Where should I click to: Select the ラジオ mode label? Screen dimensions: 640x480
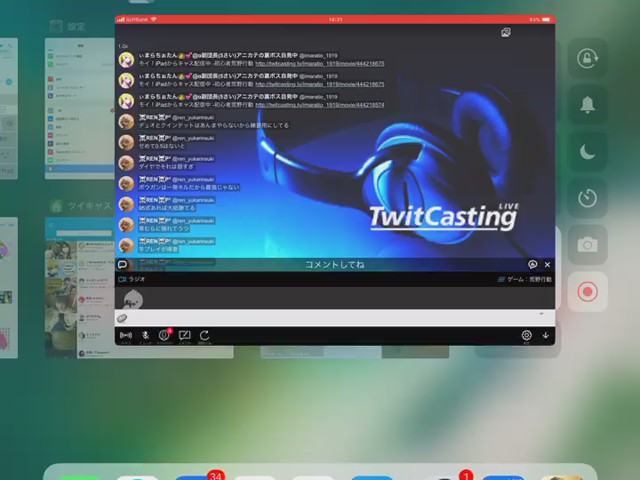[137, 279]
